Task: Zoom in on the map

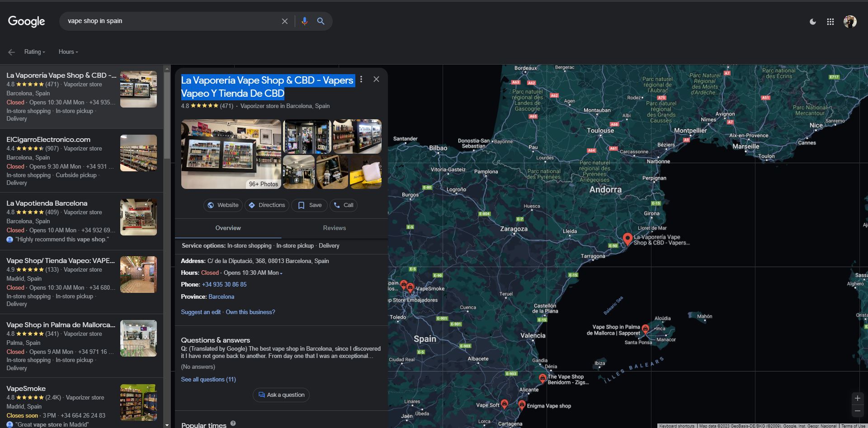Action: [x=857, y=398]
